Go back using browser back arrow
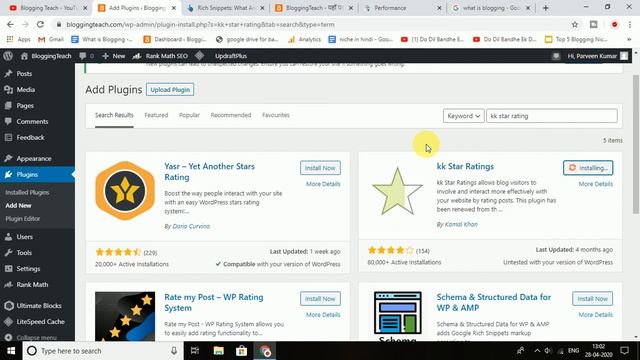This screenshot has width=640, height=360. click(10, 24)
